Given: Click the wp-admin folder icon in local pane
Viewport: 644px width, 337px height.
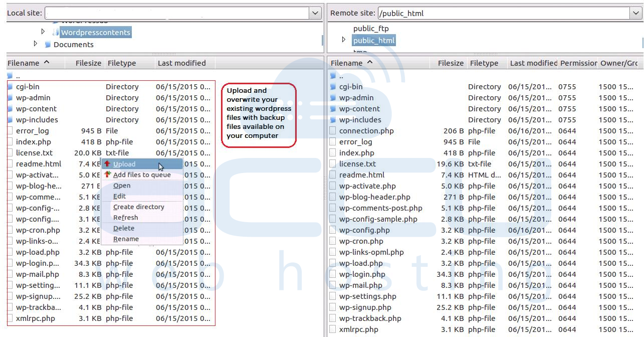Looking at the screenshot, I should point(11,98).
